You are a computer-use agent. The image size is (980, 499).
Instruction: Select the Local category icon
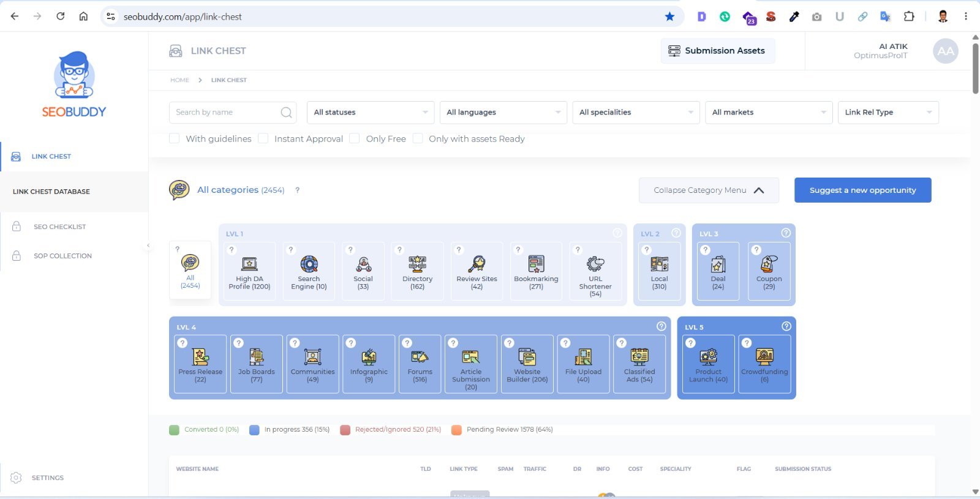660,264
